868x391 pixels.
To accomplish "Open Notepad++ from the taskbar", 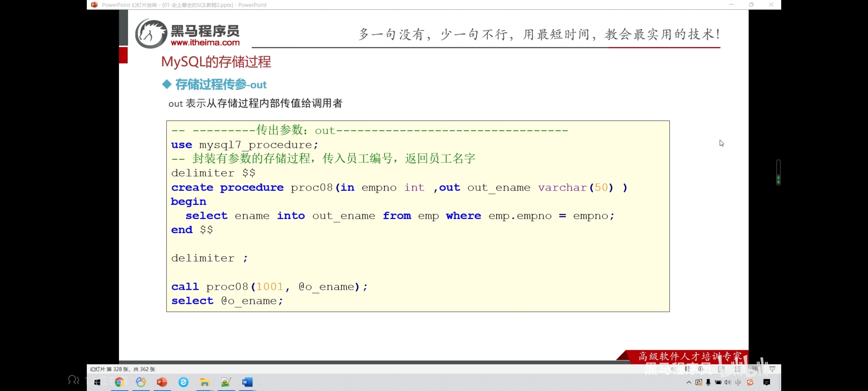I will [226, 382].
